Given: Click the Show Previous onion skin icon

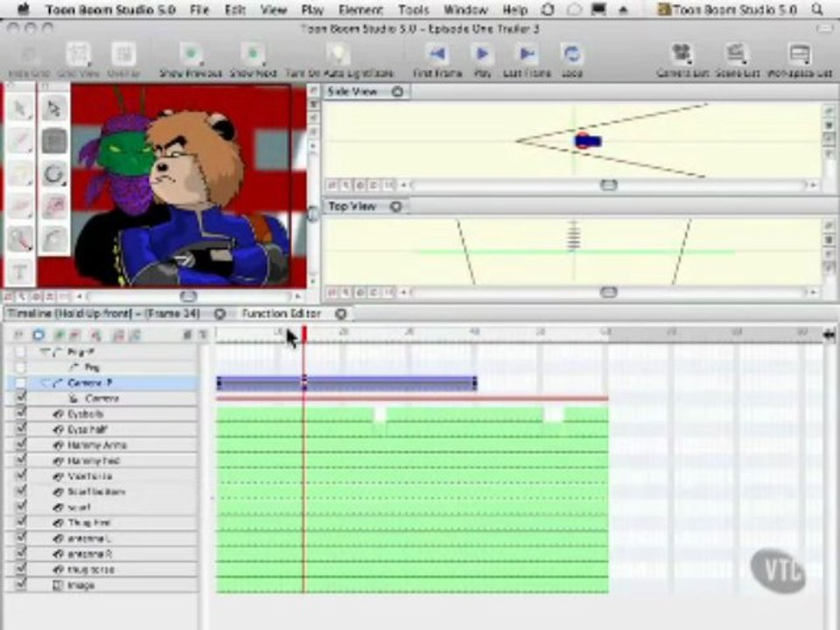Looking at the screenshot, I should tap(191, 54).
